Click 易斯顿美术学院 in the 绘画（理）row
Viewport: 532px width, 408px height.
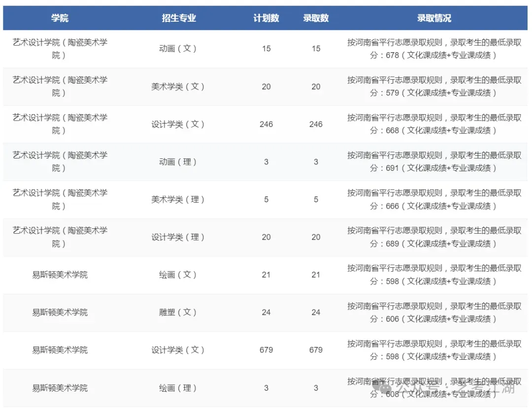tap(60, 388)
